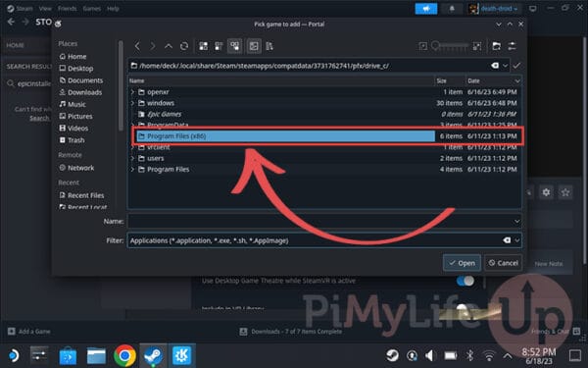Screen dimensions: 588x368
Task: Open View menu in Steam window
Action: (45, 8)
